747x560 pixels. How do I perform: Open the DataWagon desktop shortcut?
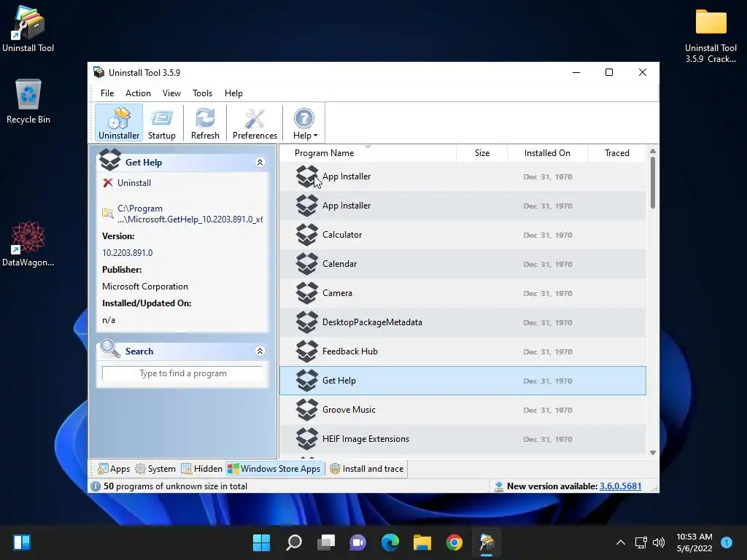pos(28,244)
